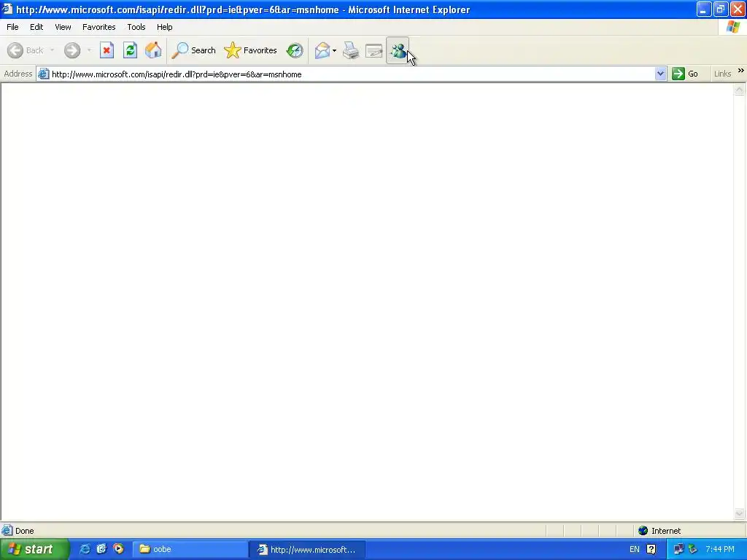Click the Mail envelope icon
Screen dimensions: 747x560
tap(322, 50)
